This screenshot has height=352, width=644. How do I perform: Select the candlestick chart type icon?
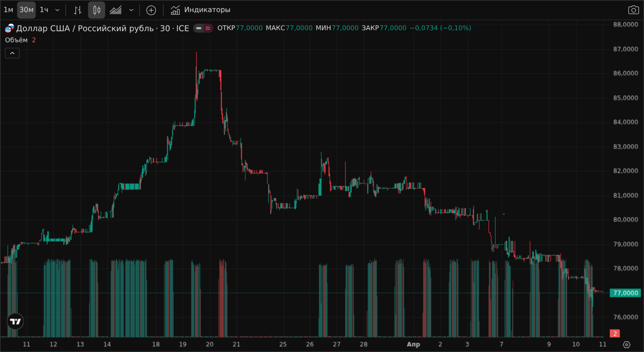coord(97,10)
